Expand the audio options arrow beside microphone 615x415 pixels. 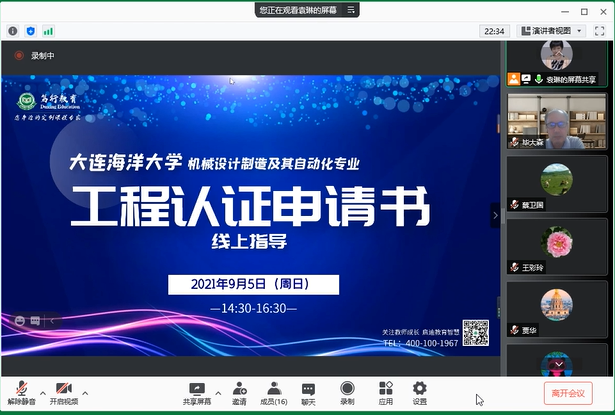click(x=42, y=384)
